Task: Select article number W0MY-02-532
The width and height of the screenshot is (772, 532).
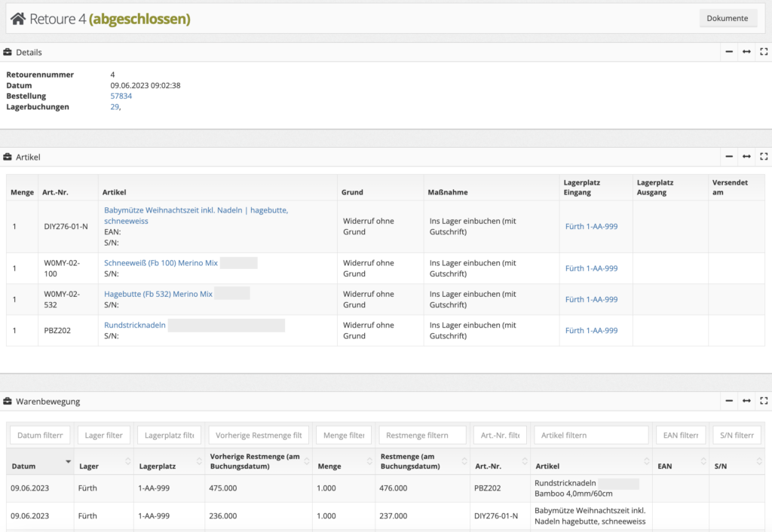Action: tap(62, 299)
